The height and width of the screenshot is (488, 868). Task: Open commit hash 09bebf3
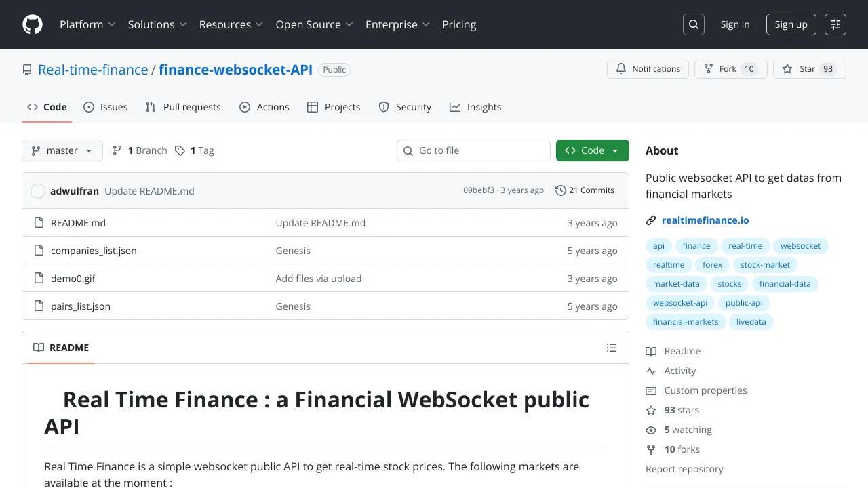click(x=479, y=190)
